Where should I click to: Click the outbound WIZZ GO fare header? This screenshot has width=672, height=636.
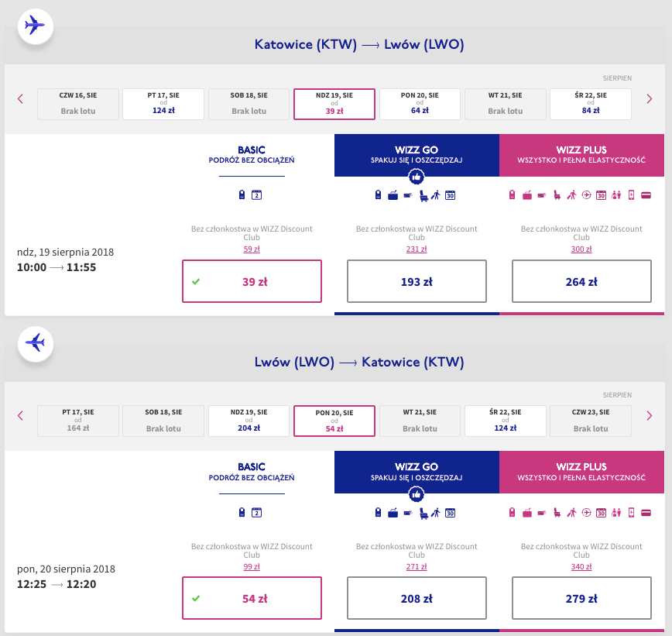click(x=417, y=155)
